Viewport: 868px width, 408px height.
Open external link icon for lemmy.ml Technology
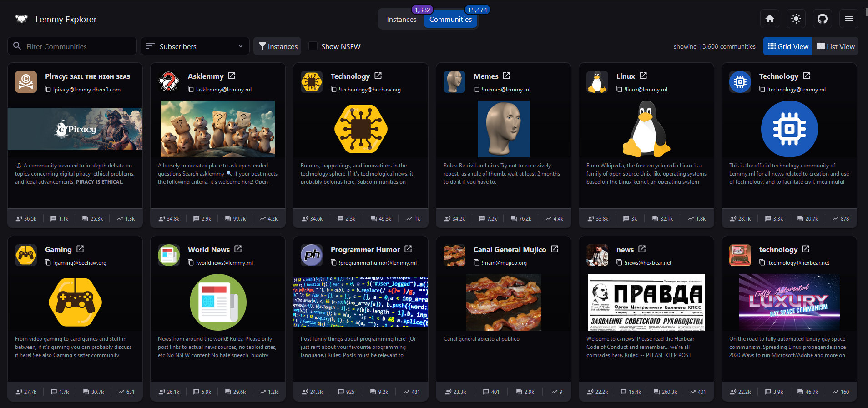[807, 76]
